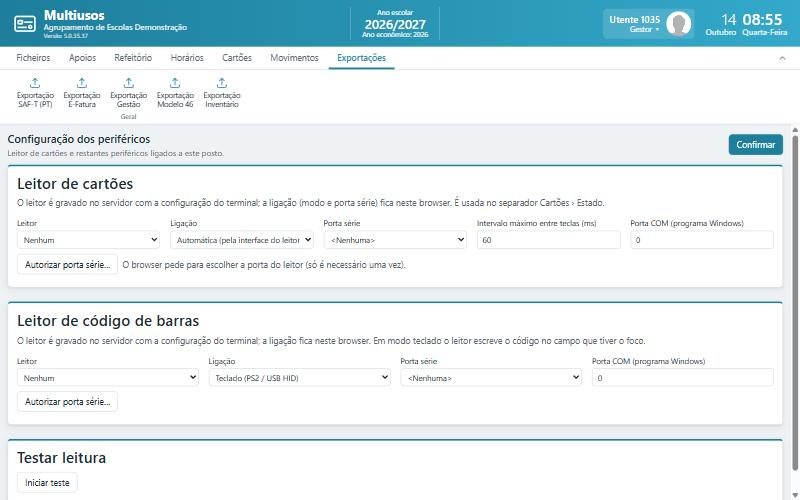Click Iniciar teste button

coord(47,482)
